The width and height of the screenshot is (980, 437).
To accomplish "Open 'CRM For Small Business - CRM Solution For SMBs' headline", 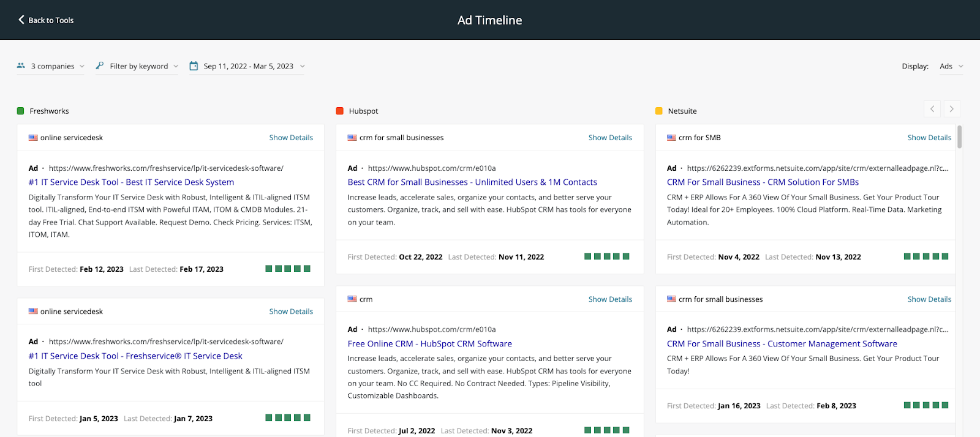I will coord(763,182).
